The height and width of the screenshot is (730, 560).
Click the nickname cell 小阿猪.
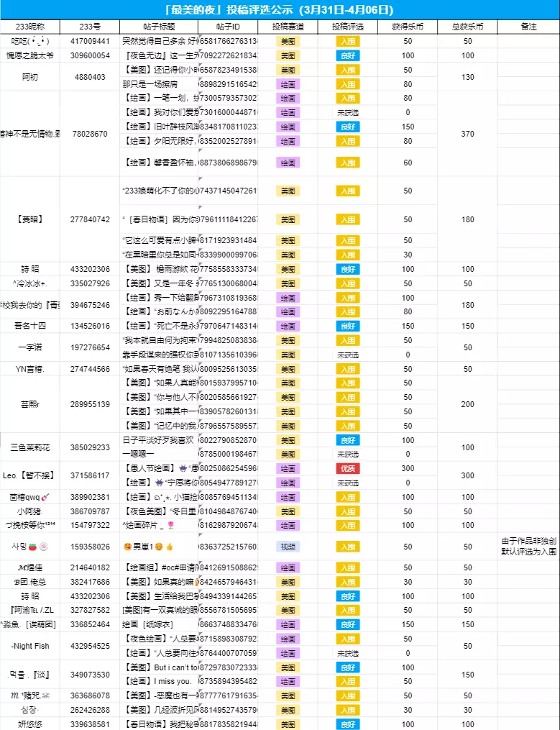click(x=29, y=511)
